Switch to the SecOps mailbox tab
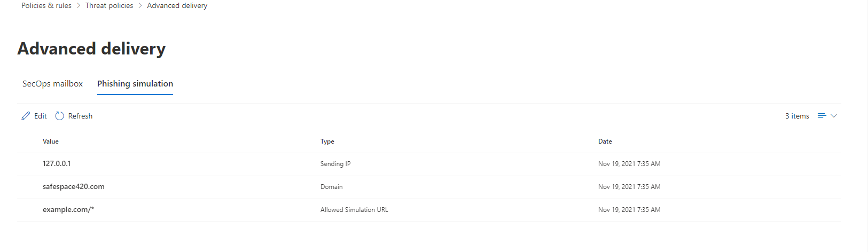Image resolution: width=868 pixels, height=252 pixels. pyautogui.click(x=52, y=84)
